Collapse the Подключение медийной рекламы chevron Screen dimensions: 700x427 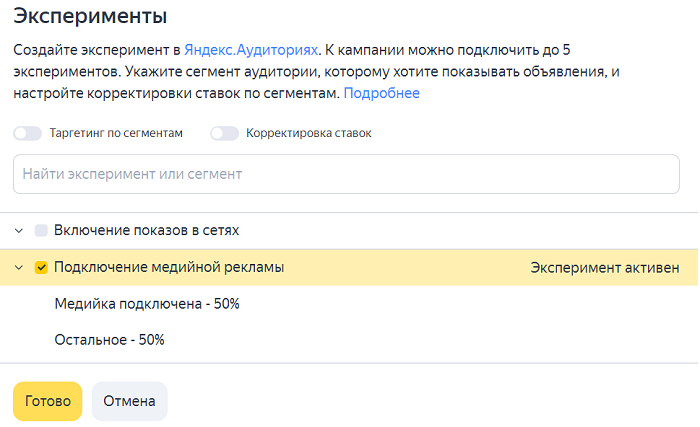[19, 268]
